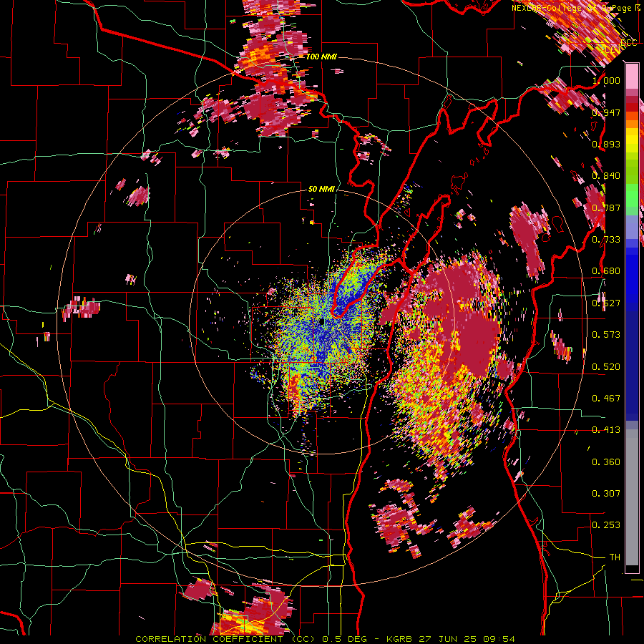Click the KGRB radar station identifier

pos(401,639)
